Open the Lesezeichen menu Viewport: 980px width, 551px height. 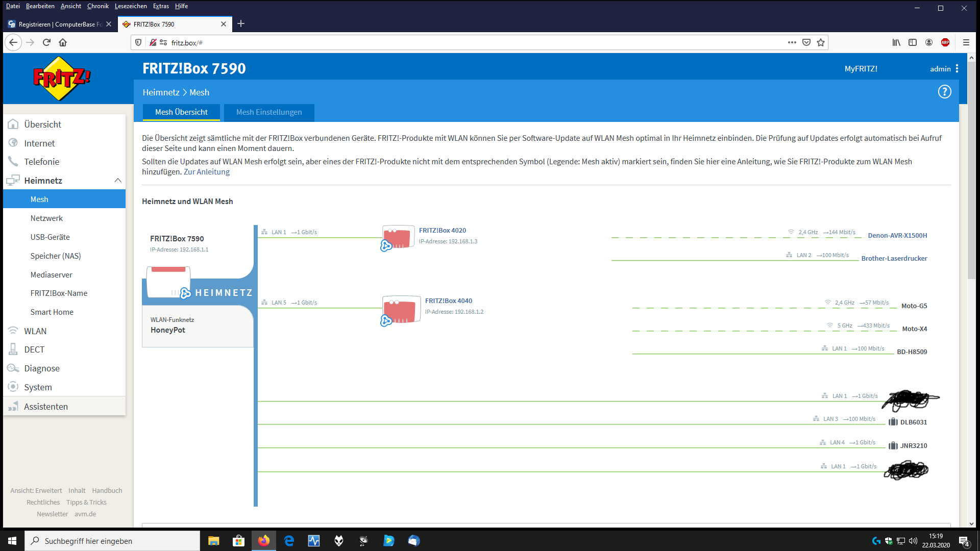coord(131,6)
